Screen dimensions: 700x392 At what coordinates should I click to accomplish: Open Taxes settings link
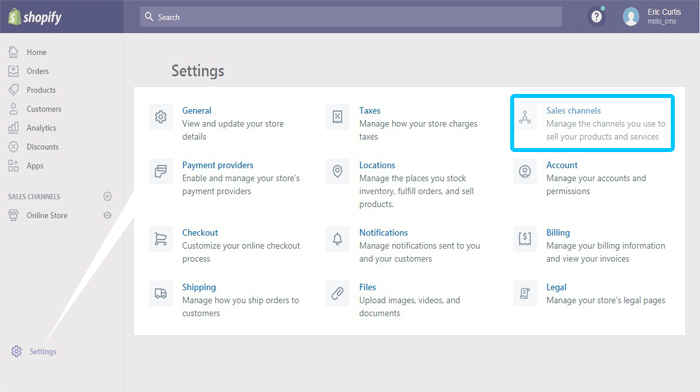[x=370, y=110]
